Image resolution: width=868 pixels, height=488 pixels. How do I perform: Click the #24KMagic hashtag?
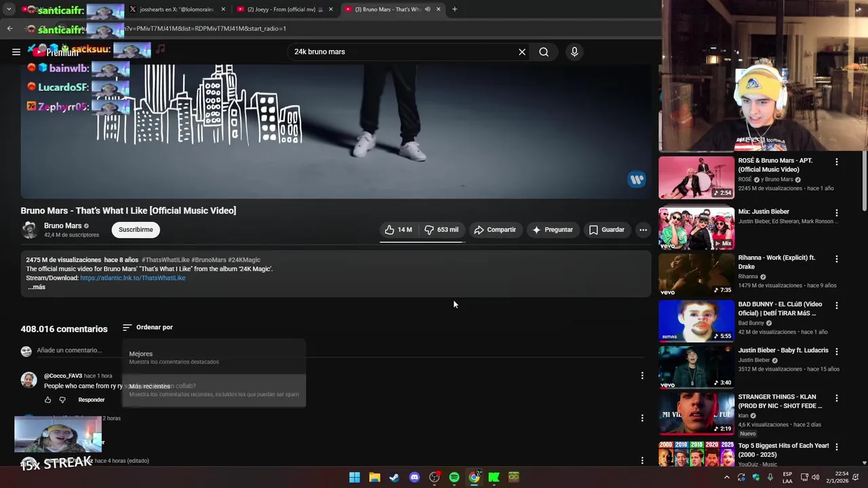[x=244, y=260]
